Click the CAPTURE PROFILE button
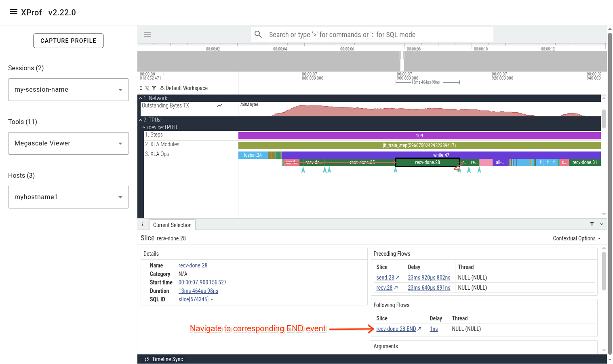This screenshot has width=613, height=364. click(68, 40)
